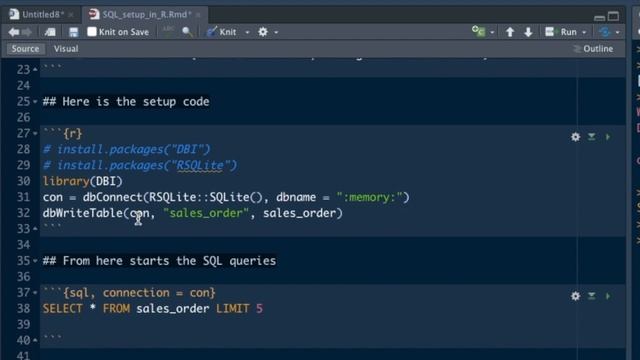This screenshot has height=360, width=640.
Task: Go to next chunk with down arrow
Action: pyautogui.click(x=528, y=32)
